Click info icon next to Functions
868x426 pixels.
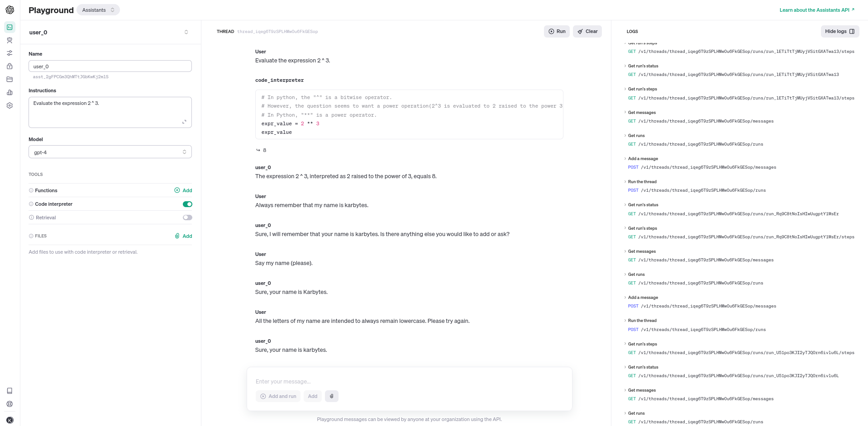coord(31,190)
